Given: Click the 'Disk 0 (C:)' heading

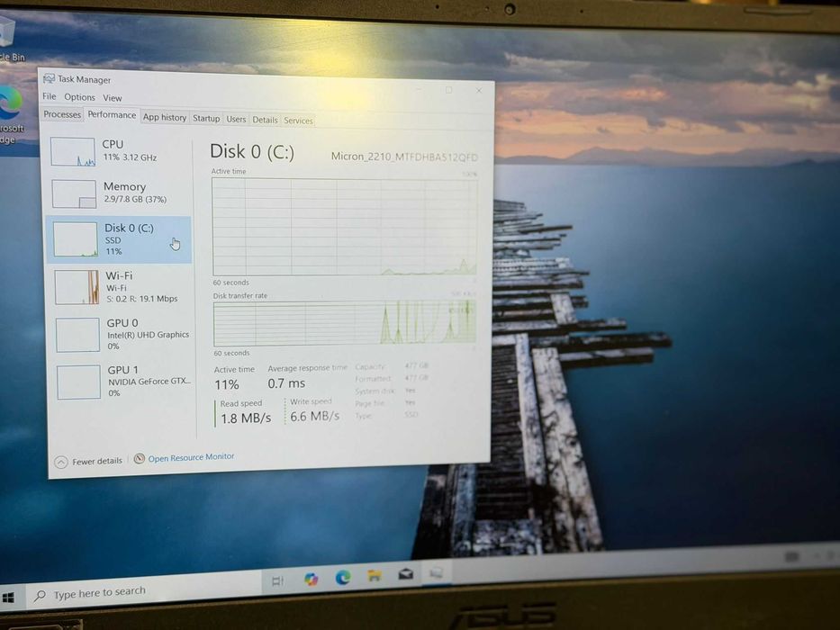Looking at the screenshot, I should (x=252, y=151).
